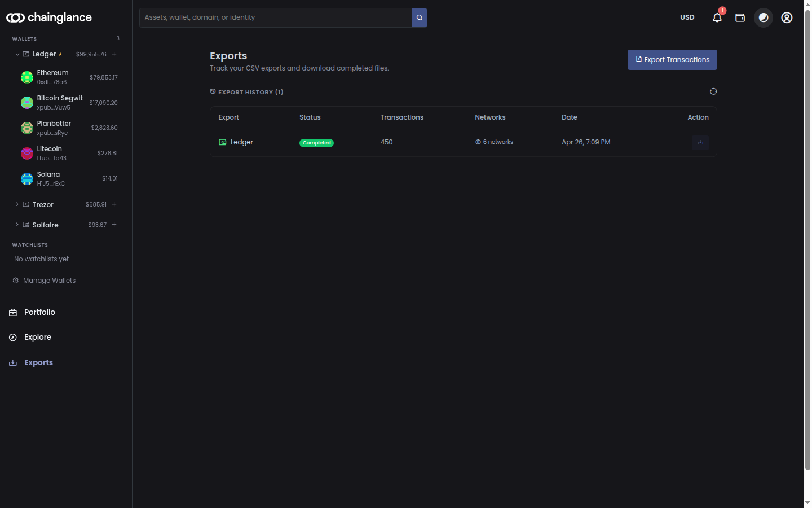Click the Explore compass icon

(13, 337)
